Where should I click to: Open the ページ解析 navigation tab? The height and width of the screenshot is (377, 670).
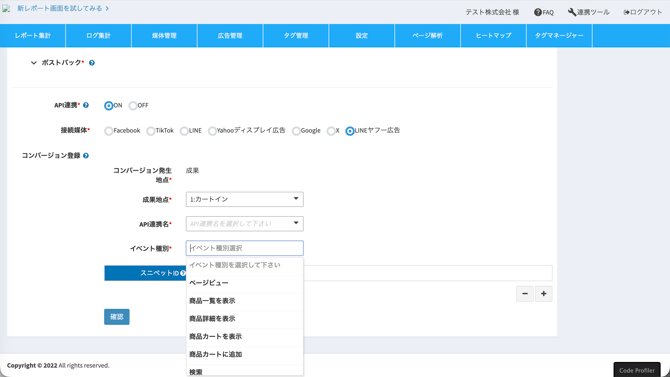click(x=427, y=35)
